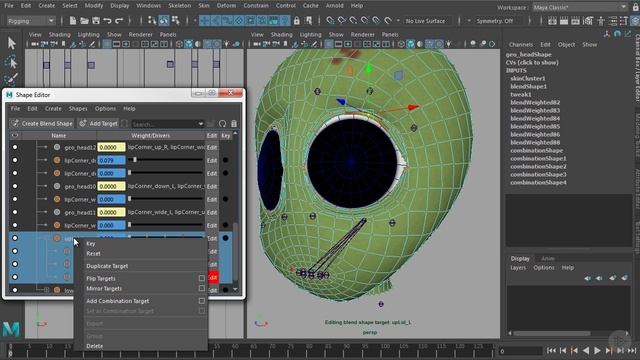Toggle Channel Box panel icon at top right
This screenshot has width=640, height=360.
point(636,20)
